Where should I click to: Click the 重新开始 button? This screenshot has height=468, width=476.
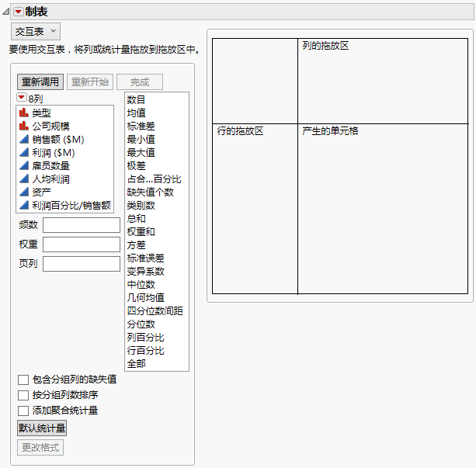click(90, 82)
